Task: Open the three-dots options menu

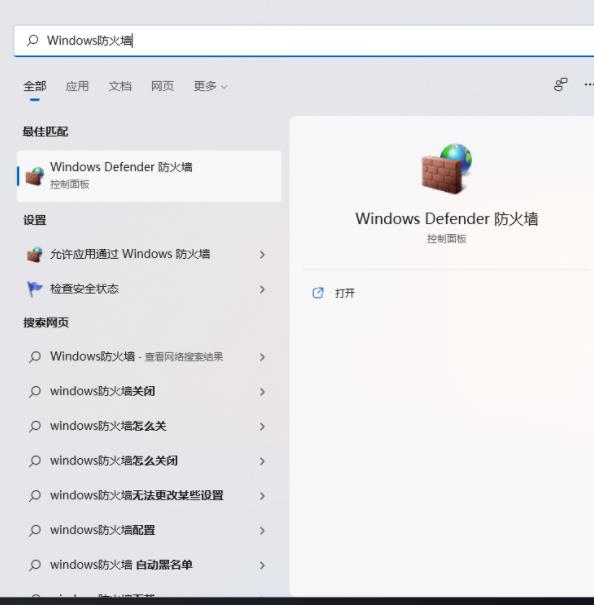Action: [589, 84]
